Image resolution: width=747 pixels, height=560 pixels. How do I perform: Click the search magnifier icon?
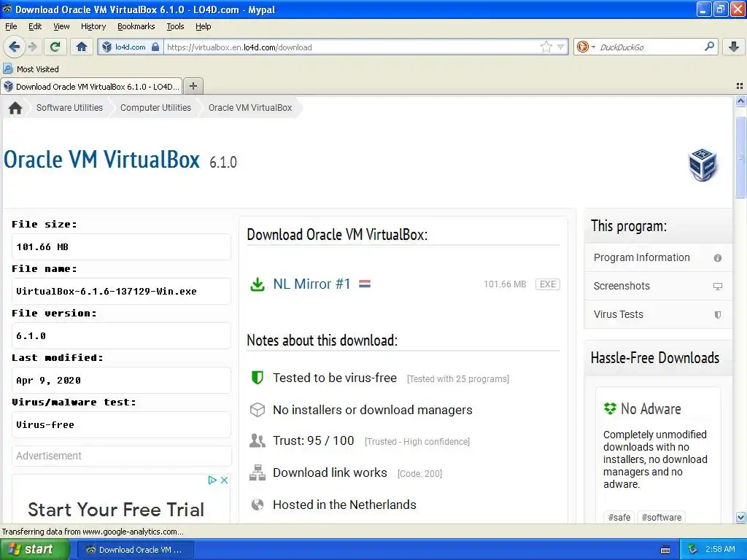coord(709,46)
